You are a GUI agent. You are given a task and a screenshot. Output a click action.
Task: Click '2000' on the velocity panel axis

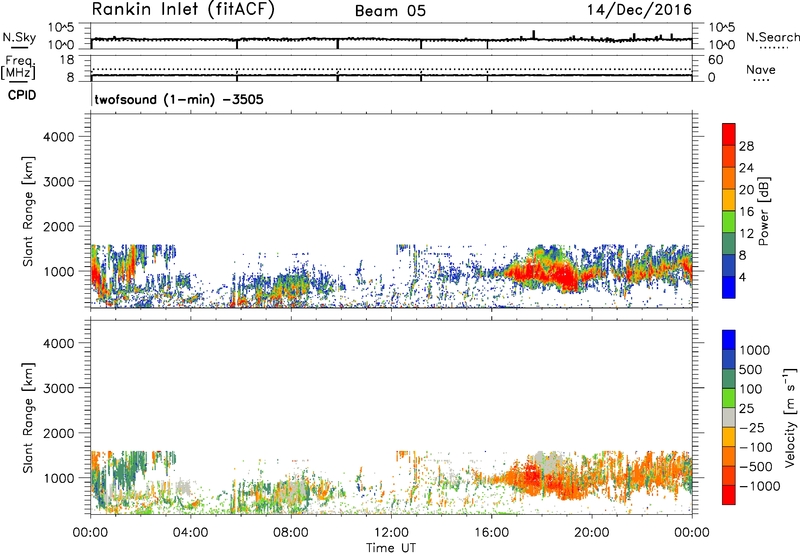(59, 433)
